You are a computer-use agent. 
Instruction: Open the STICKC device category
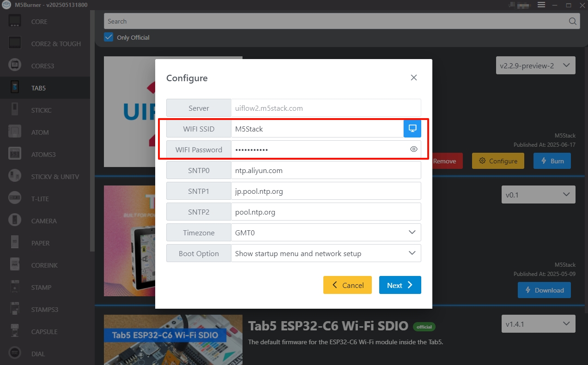(x=45, y=110)
